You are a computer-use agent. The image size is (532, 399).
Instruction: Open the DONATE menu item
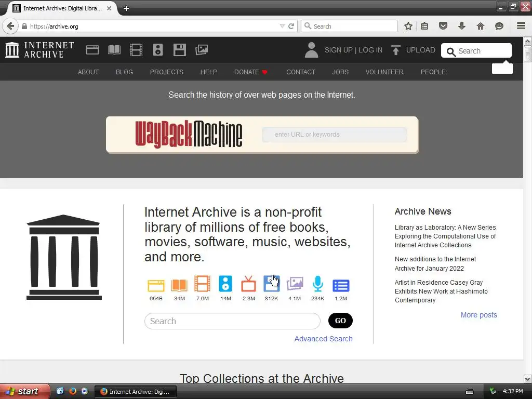[x=251, y=72]
